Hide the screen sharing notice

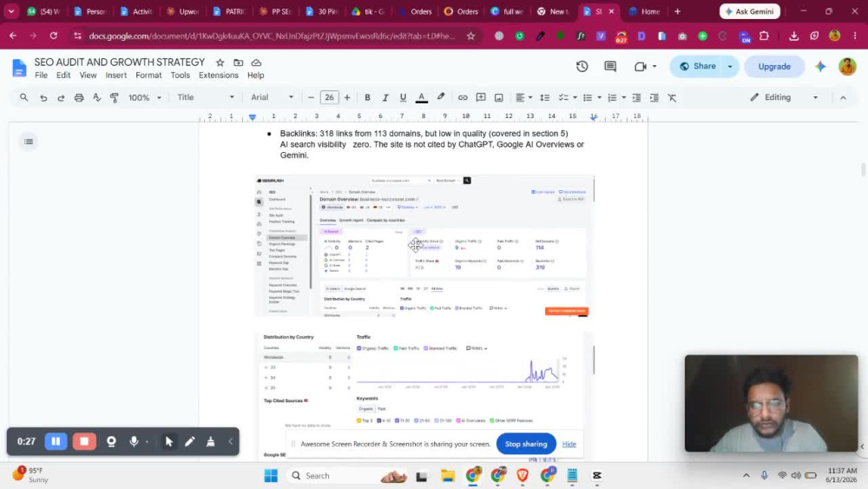(569, 444)
